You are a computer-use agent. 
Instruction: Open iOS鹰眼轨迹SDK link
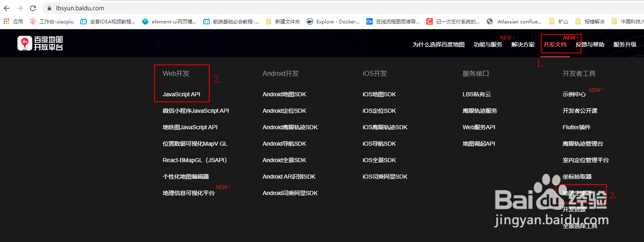385,127
